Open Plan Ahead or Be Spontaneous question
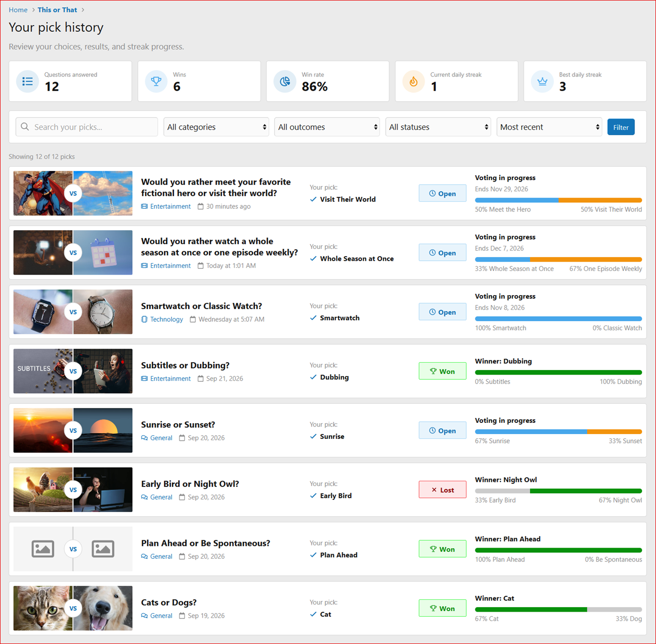The width and height of the screenshot is (656, 644). click(x=206, y=543)
